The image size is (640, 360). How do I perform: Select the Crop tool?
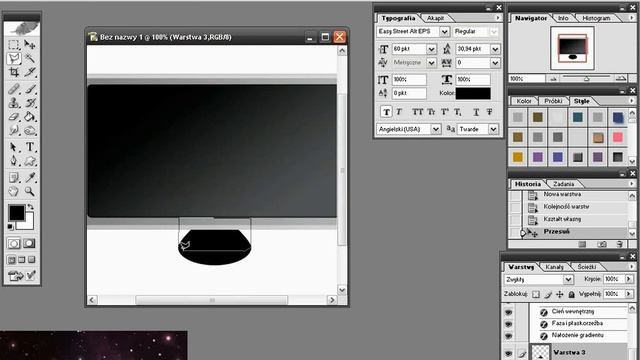click(14, 72)
